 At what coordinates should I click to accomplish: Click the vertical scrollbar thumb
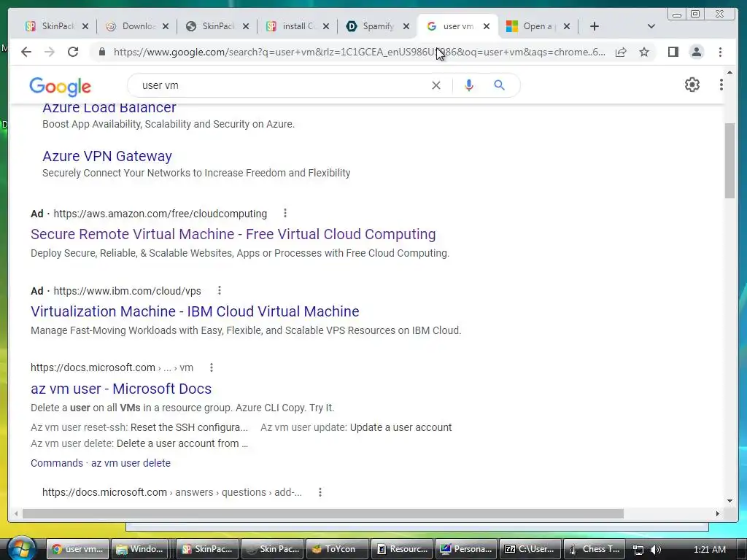tap(729, 160)
